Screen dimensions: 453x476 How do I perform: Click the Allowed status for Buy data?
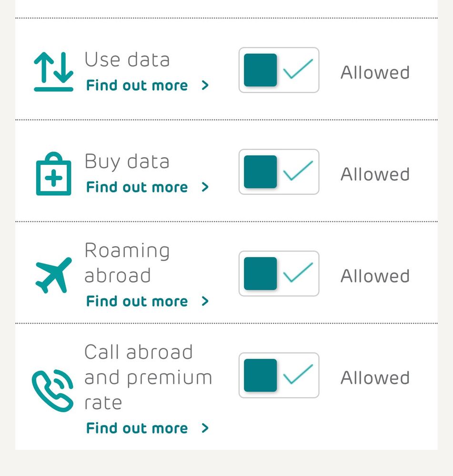click(375, 174)
